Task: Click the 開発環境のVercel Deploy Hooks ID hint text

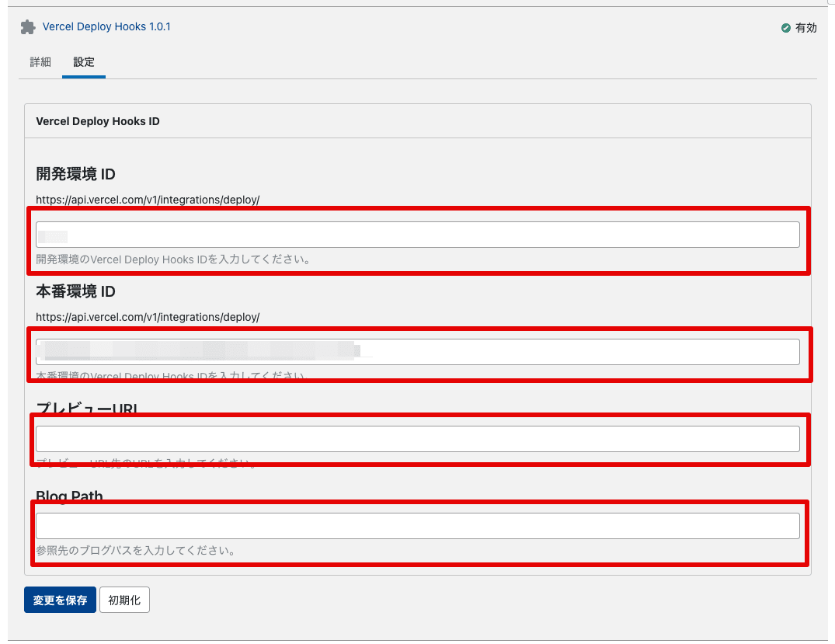Action: (174, 259)
